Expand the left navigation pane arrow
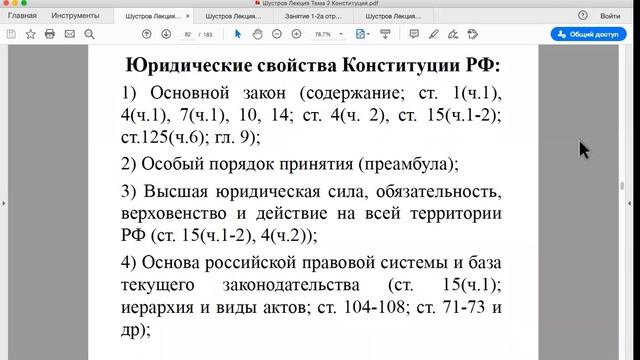This screenshot has height=360, width=640. point(4,203)
